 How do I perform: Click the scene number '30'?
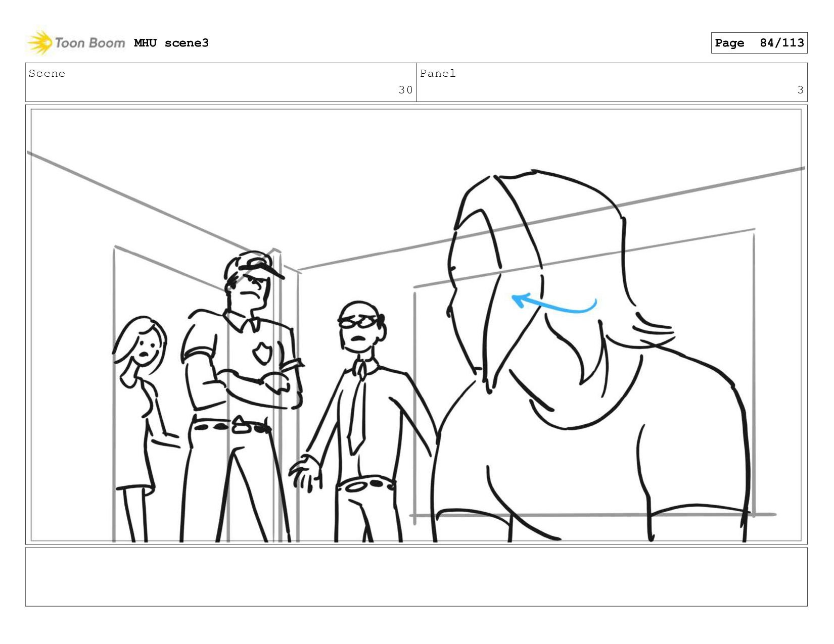click(405, 90)
